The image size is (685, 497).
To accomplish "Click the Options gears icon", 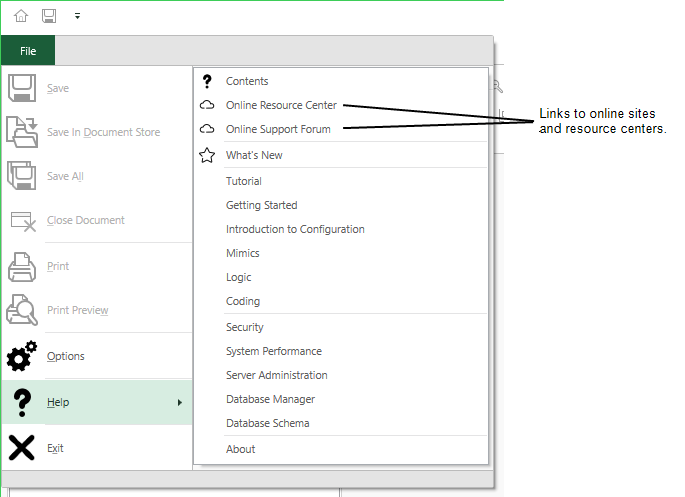I will click(x=22, y=356).
